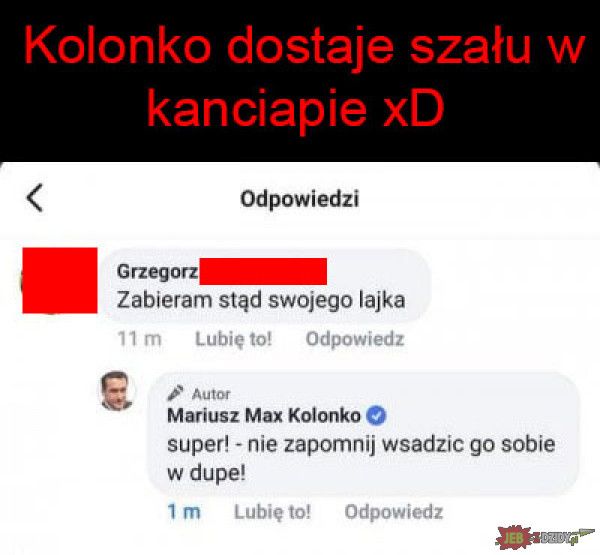Click the red bar covering the surname
Viewport: 600px width, 555px height.
point(263,271)
